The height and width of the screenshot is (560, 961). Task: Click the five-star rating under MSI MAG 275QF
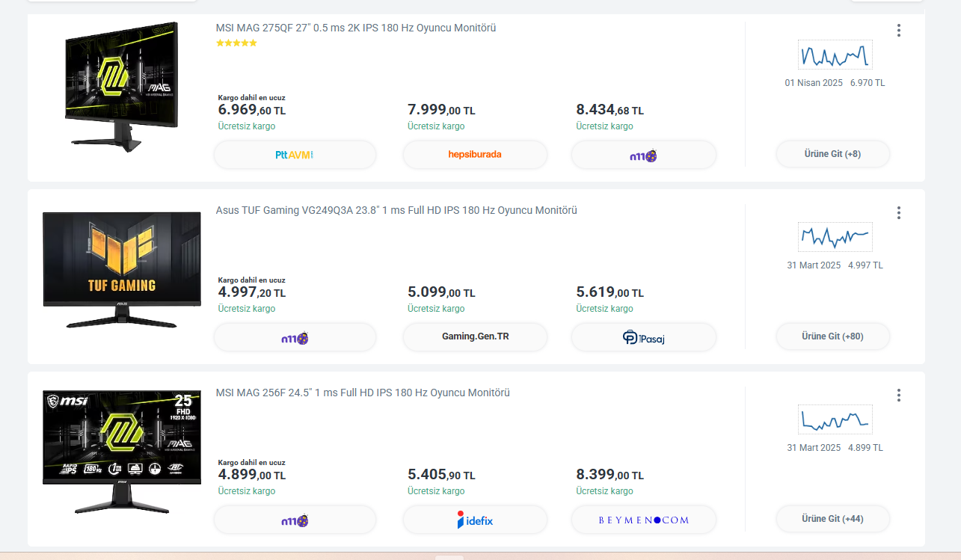[236, 43]
